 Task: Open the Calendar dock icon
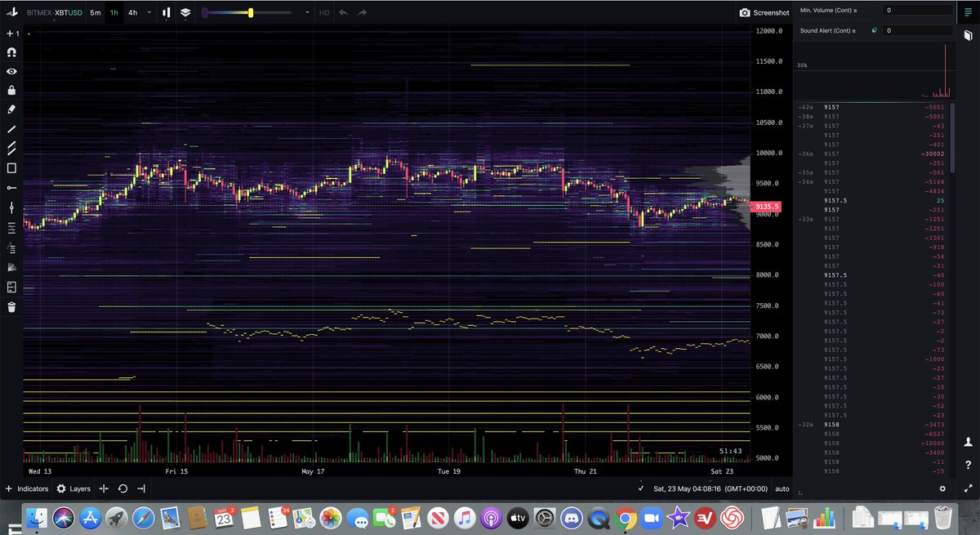pos(223,518)
